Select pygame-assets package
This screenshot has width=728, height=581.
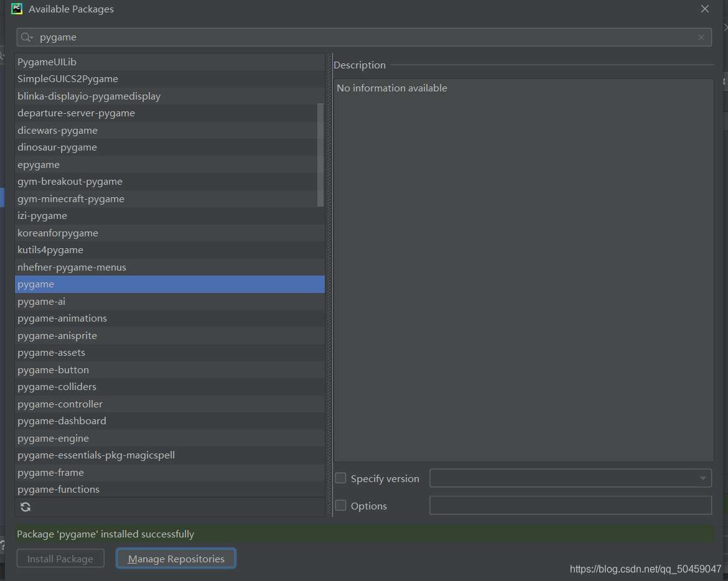tap(170, 353)
